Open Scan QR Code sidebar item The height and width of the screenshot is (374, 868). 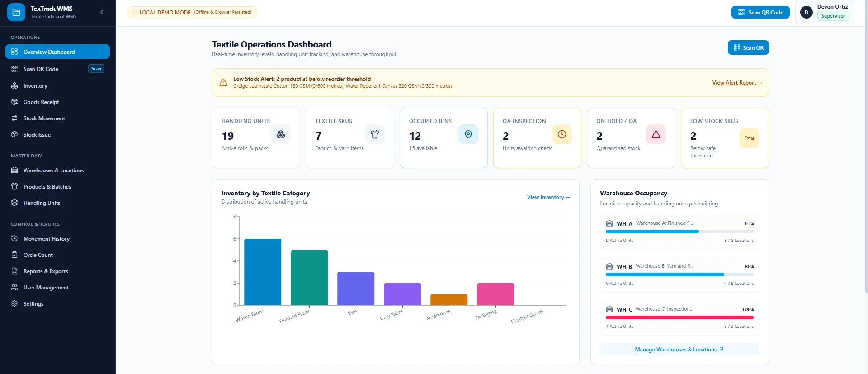(x=57, y=69)
